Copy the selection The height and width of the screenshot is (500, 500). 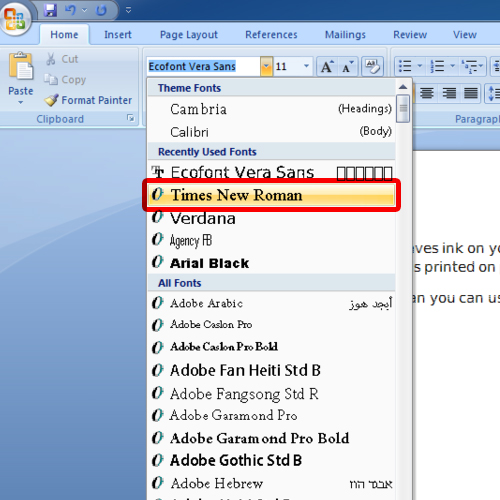65,80
